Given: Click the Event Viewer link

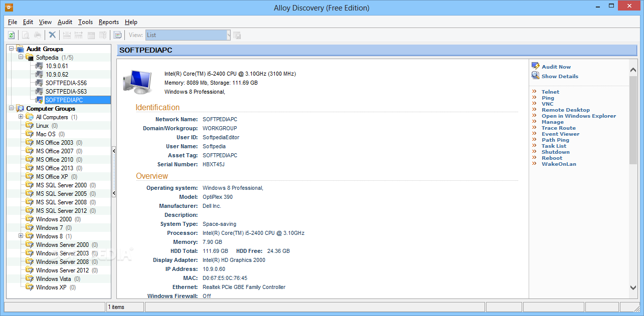Looking at the screenshot, I should tap(560, 134).
